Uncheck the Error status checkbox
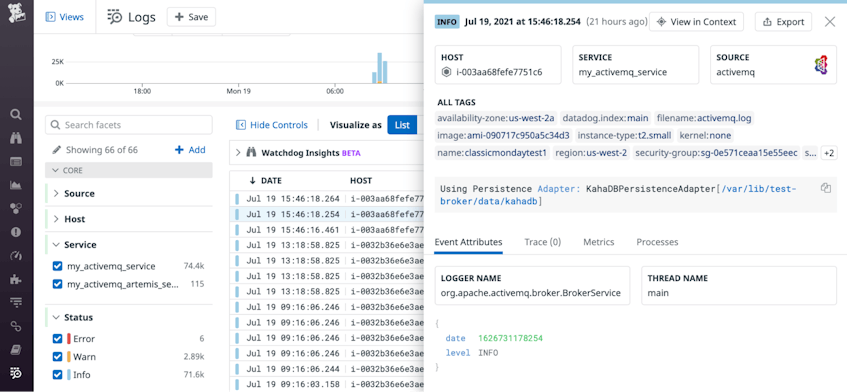Screen dimensions: 847x392 pos(57,339)
